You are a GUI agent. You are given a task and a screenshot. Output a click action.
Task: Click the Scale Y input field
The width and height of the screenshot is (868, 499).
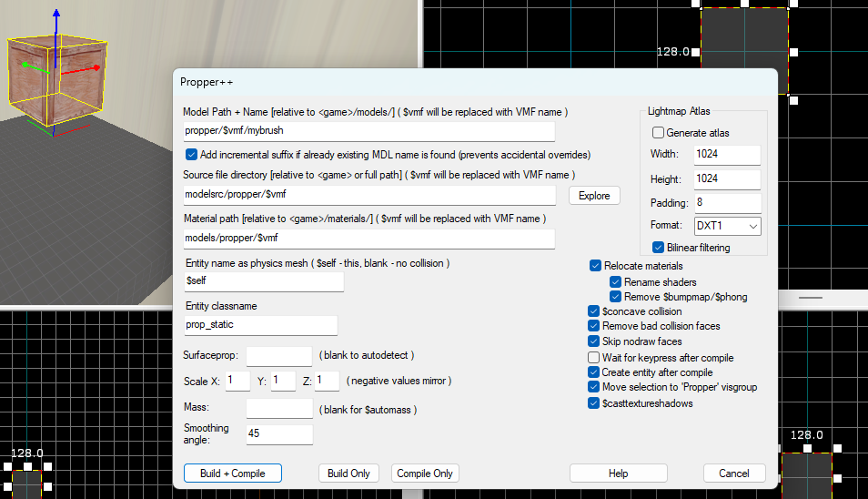pos(283,381)
